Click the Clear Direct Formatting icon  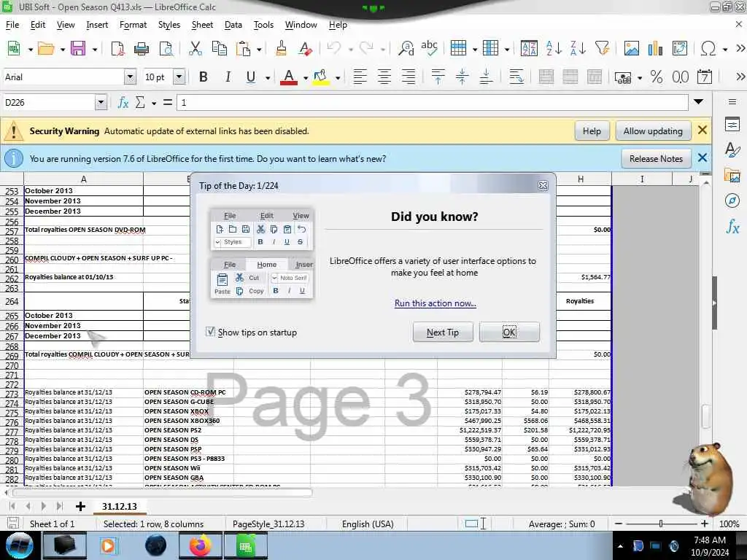pos(306,48)
